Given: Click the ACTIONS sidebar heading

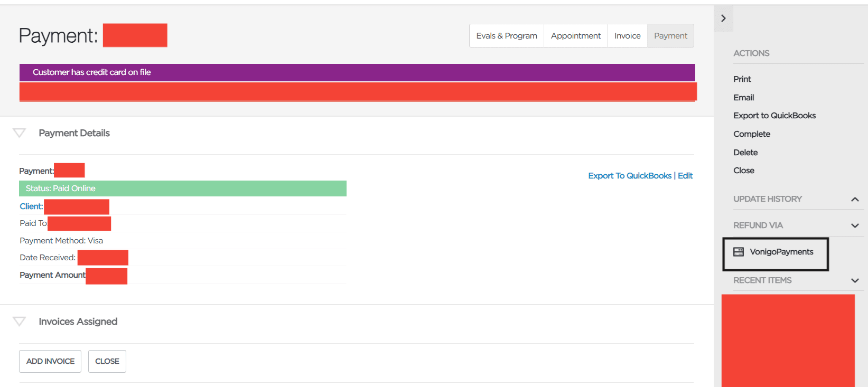Looking at the screenshot, I should pos(751,53).
